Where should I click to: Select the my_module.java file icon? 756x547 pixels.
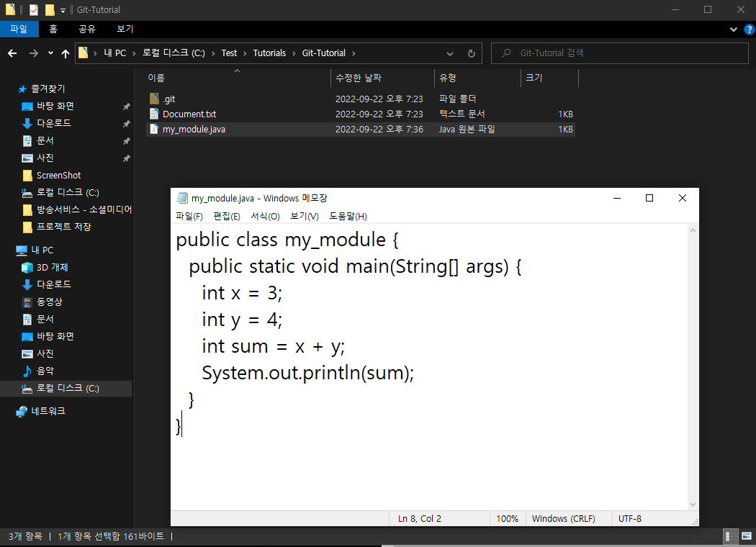pyautogui.click(x=154, y=129)
